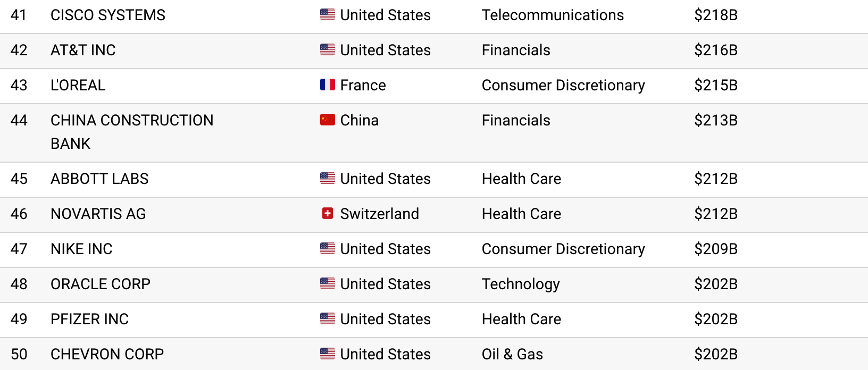This screenshot has height=370, width=868.
Task: Click the Switzerland flag next to Novartis
Action: click(x=328, y=214)
